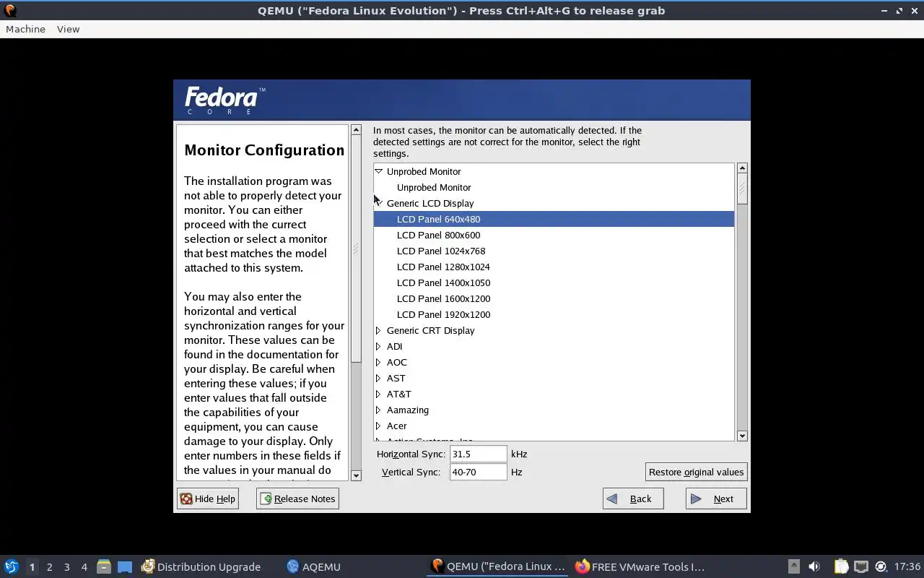The height and width of the screenshot is (578, 924).
Task: Select QEMU Fedora Linux taskbar entry
Action: [x=498, y=566]
